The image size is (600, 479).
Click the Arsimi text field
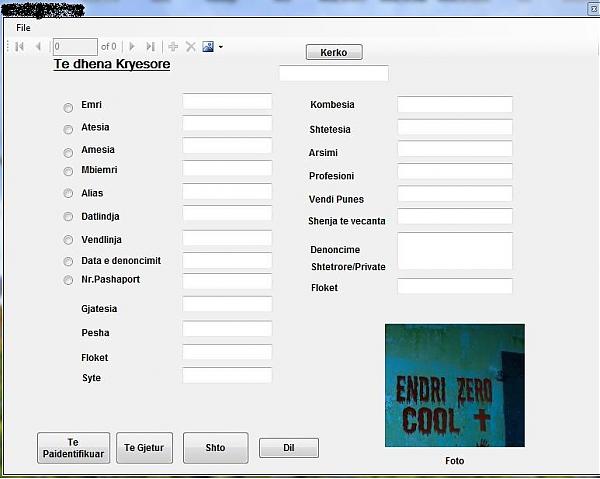coord(455,149)
